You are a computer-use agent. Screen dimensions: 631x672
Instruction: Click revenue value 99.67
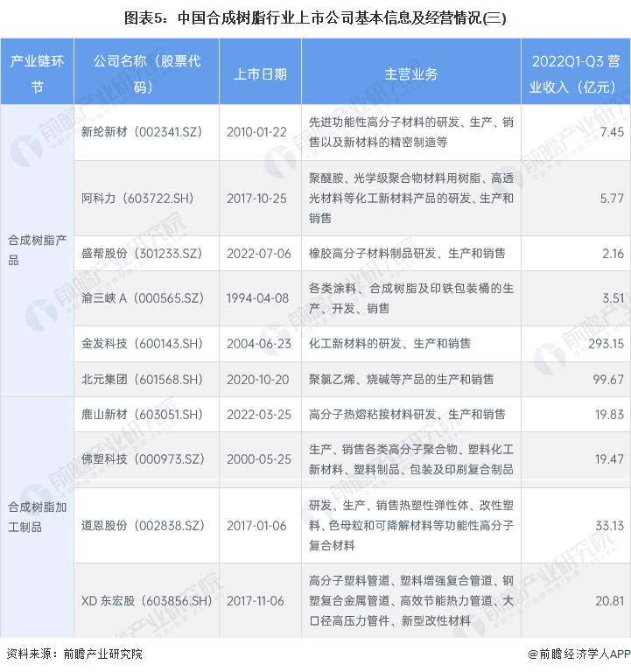point(608,380)
